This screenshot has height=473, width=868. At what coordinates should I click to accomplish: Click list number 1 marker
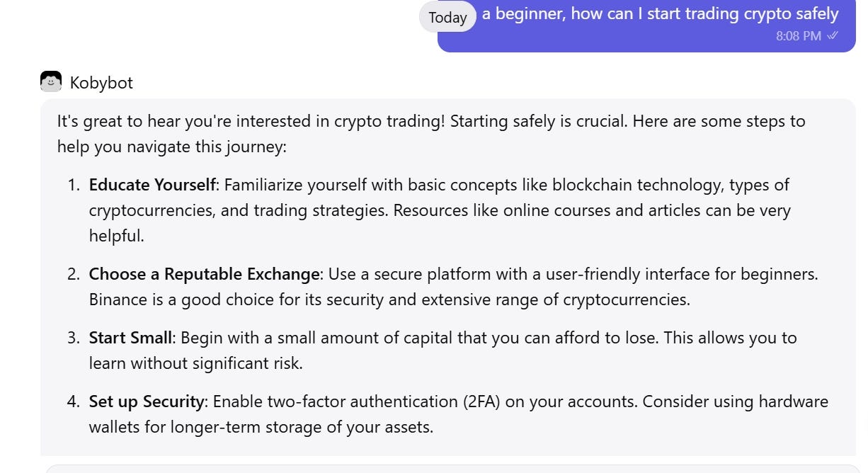[x=74, y=185]
